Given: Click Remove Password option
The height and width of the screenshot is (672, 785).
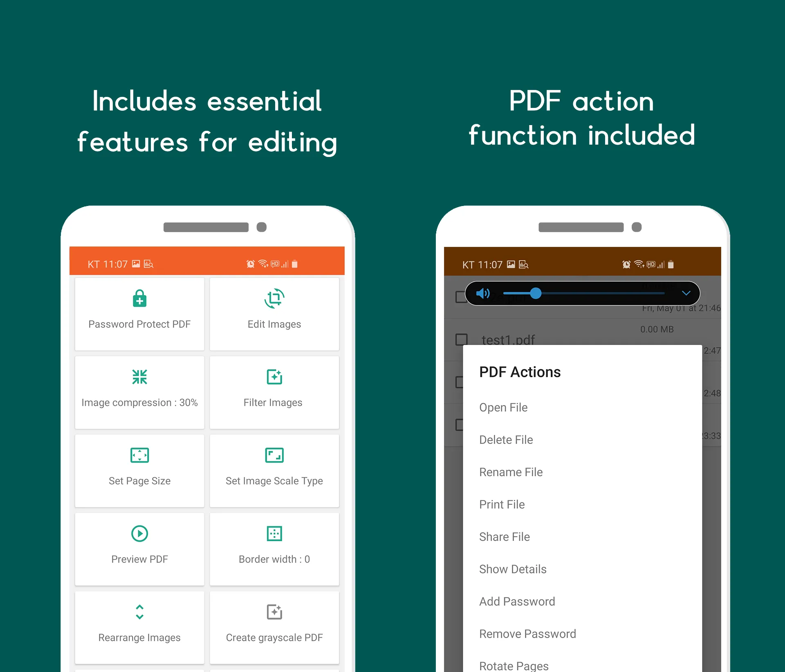Looking at the screenshot, I should coord(527,633).
